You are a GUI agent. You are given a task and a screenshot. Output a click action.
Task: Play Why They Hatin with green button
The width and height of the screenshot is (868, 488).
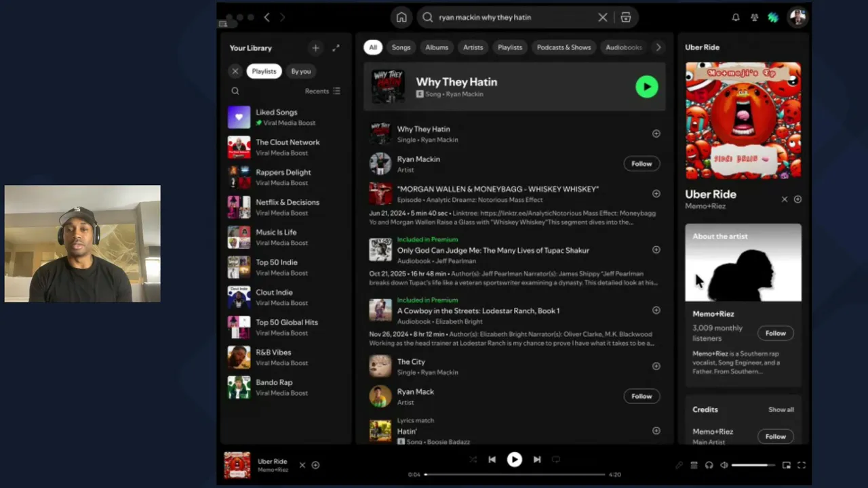pos(646,87)
